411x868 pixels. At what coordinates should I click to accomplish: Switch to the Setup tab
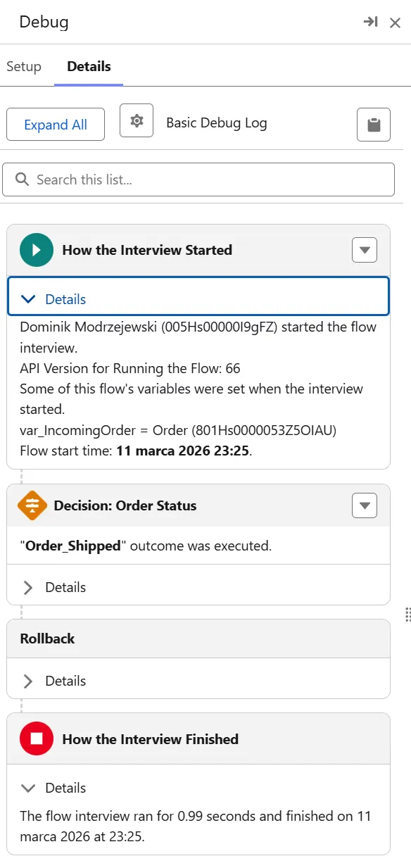tap(24, 66)
